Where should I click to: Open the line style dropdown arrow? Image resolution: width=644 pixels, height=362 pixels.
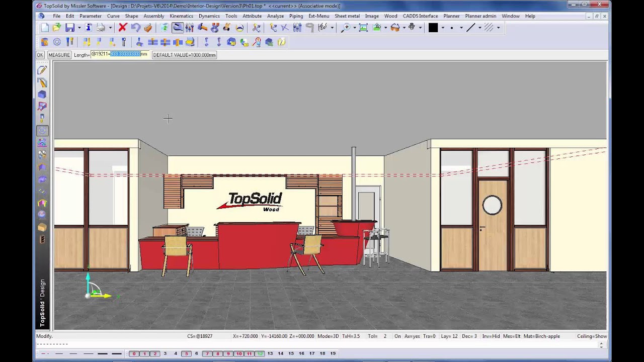pos(479,28)
